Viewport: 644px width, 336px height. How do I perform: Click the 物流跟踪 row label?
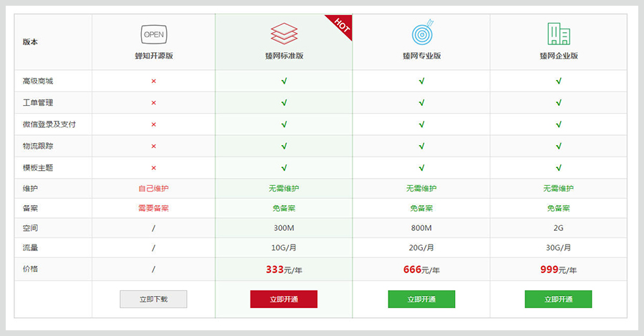click(x=38, y=146)
